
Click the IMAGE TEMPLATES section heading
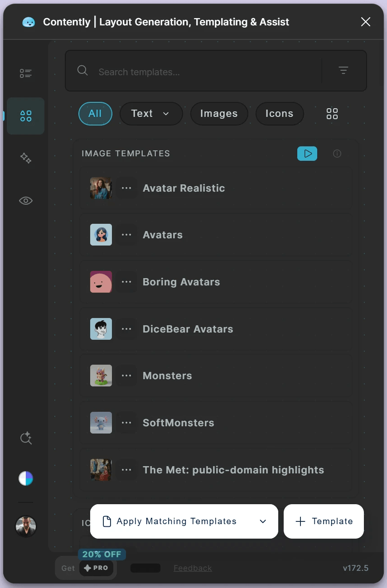pyautogui.click(x=126, y=154)
